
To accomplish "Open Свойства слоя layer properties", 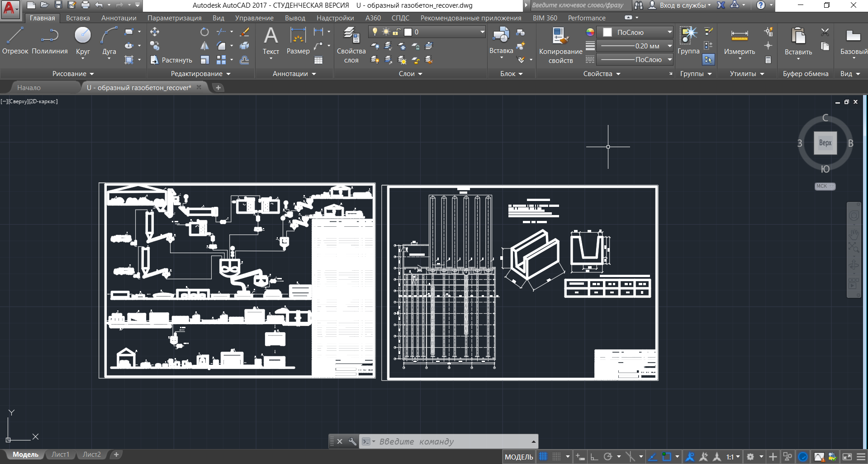I will pyautogui.click(x=351, y=45).
